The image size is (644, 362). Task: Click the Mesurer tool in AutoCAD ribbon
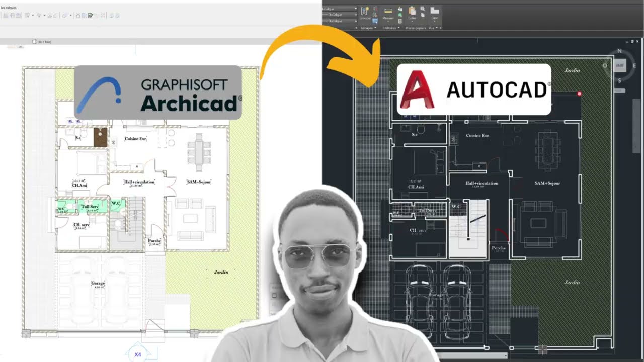click(x=388, y=14)
